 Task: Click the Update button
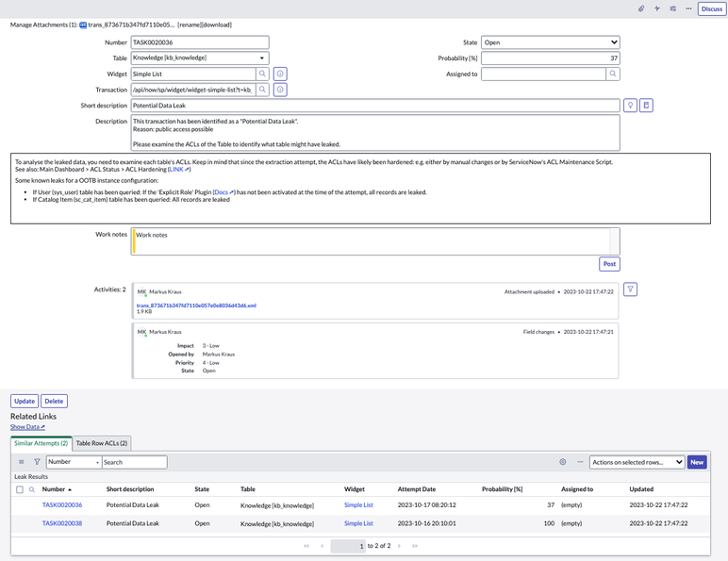[25, 402]
